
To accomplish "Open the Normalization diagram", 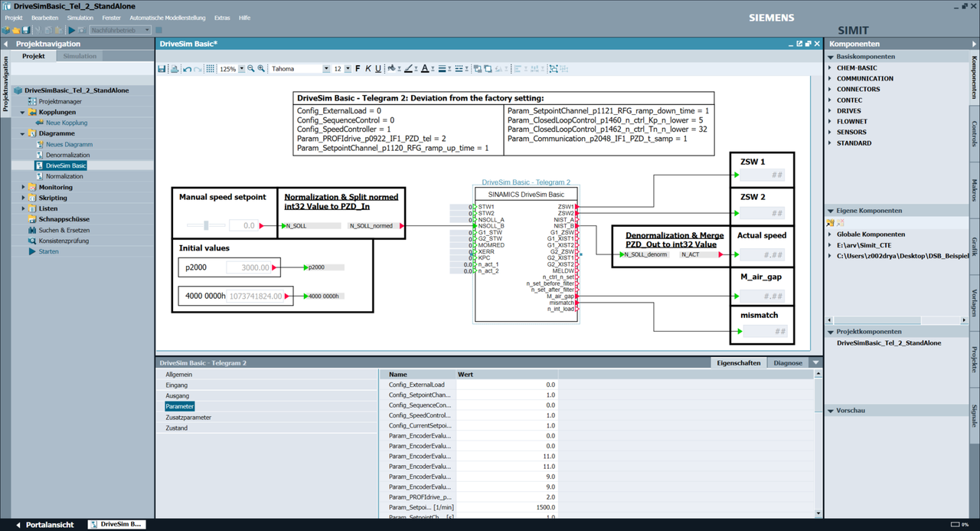I will [64, 176].
